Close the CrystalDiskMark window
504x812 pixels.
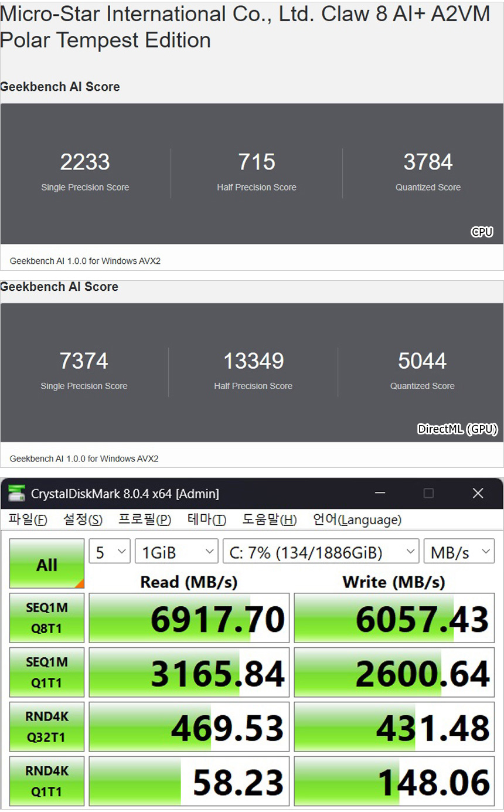[478, 494]
